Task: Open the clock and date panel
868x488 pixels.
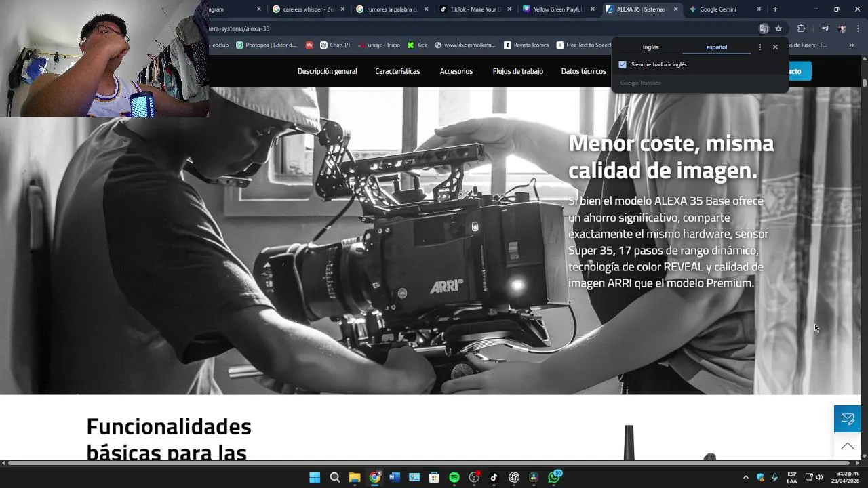Action: tap(846, 477)
